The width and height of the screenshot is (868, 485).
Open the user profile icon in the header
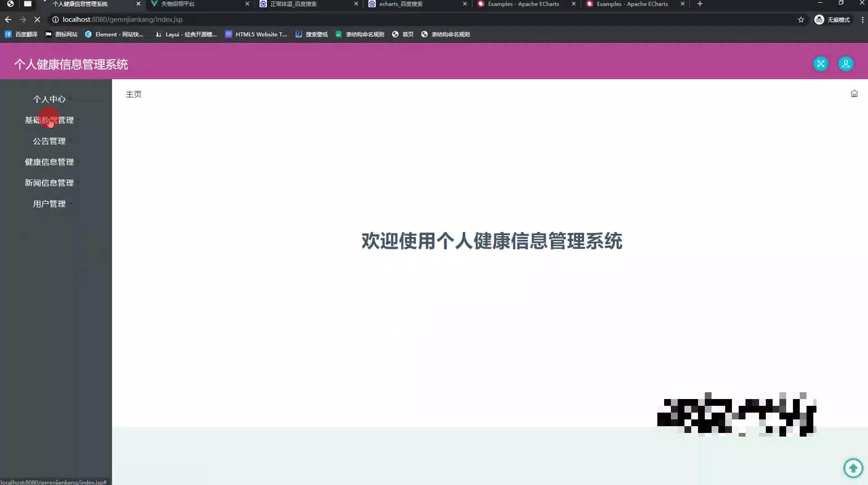845,64
